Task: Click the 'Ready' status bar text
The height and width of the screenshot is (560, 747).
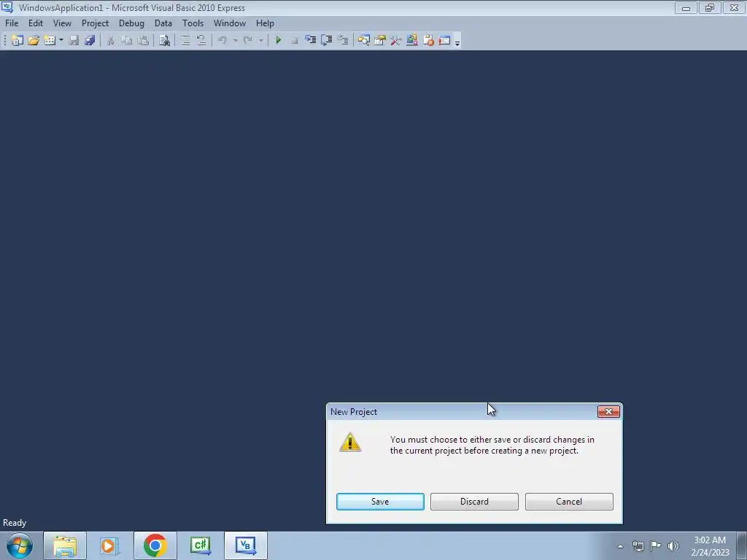Action: 15,523
